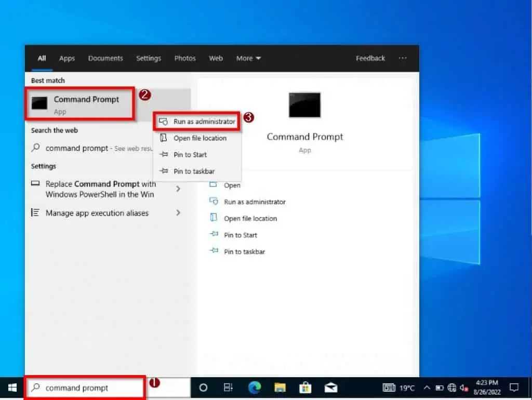Click Open file location in preview pane
The width and height of the screenshot is (532, 400).
tap(250, 219)
